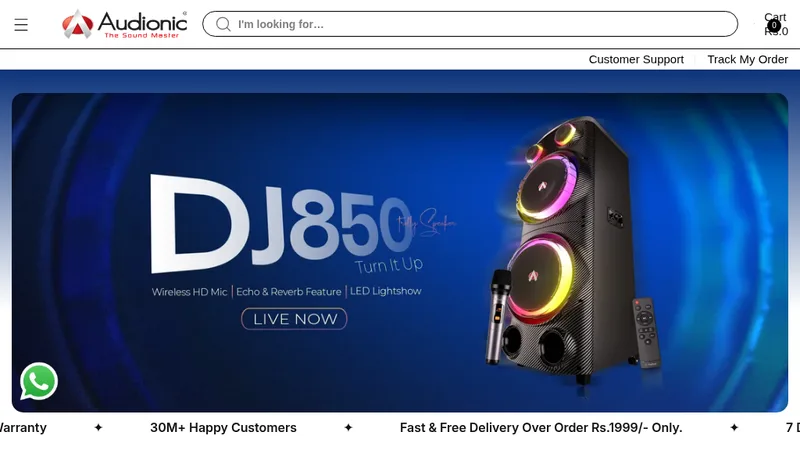
Task: Open the hamburger navigation menu
Action: [x=21, y=24]
